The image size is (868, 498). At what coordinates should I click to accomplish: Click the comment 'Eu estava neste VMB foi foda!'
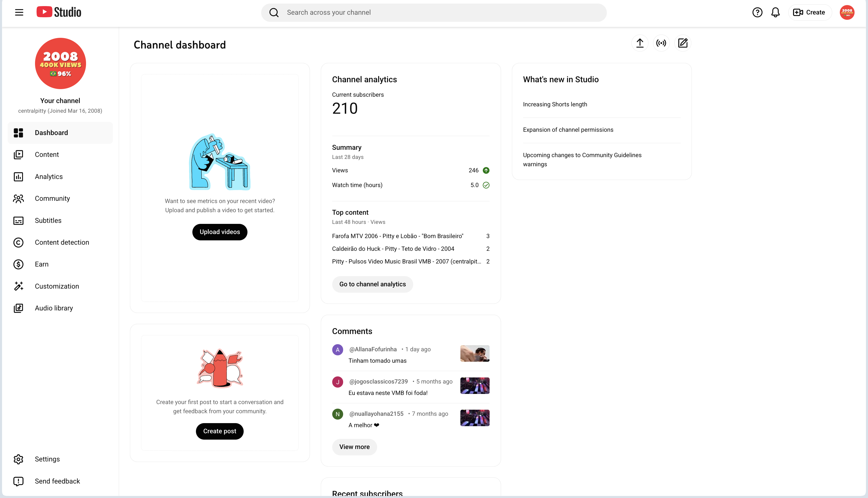[x=388, y=393]
